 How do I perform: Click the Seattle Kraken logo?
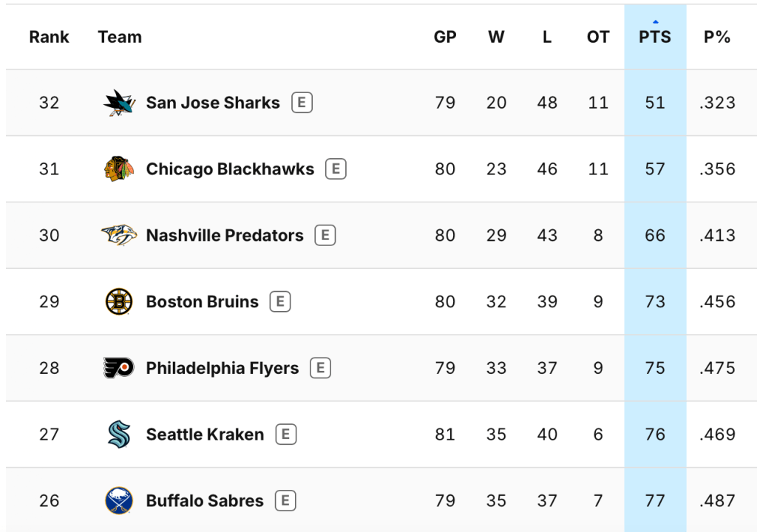119,434
